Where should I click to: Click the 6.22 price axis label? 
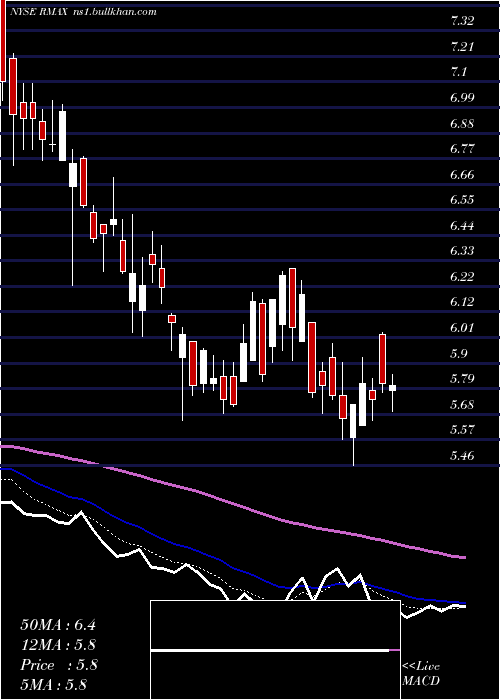pyautogui.click(x=462, y=277)
